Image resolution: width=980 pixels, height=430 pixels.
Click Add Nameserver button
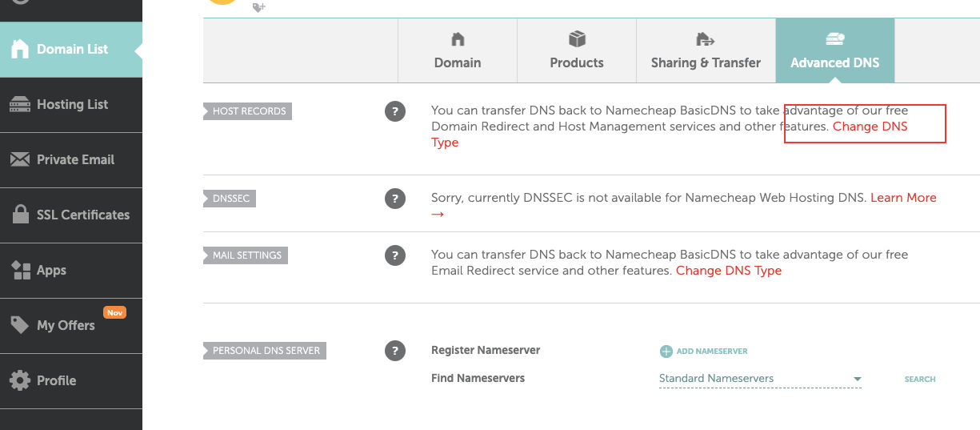[704, 351]
